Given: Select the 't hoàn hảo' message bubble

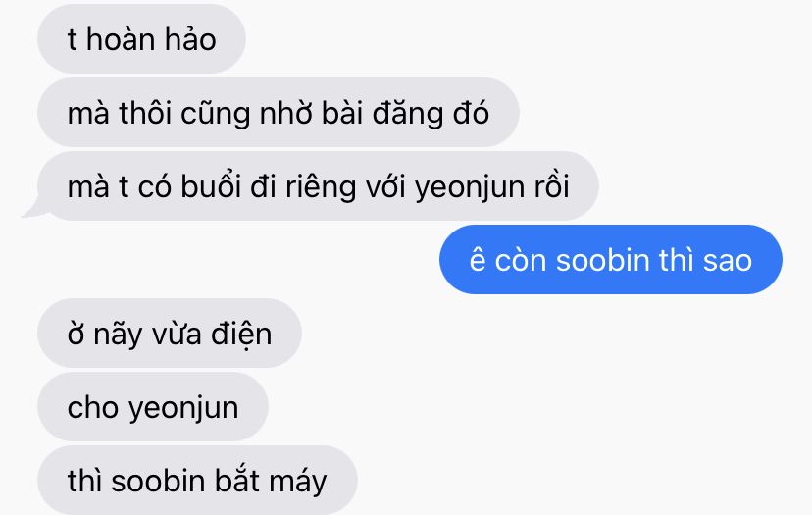Looking at the screenshot, I should tap(141, 39).
